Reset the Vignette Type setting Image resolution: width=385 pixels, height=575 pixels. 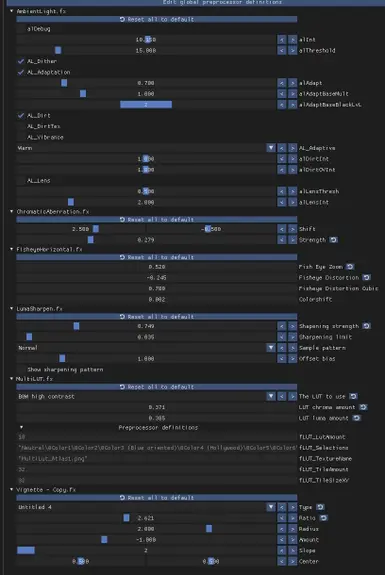pos(320,507)
